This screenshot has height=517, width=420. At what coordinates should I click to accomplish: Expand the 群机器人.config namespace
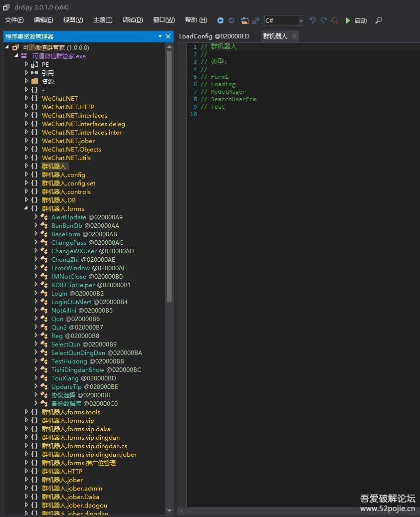26,174
